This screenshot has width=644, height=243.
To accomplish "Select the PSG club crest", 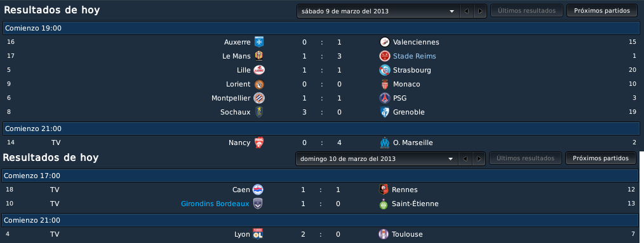I will pos(384,98).
